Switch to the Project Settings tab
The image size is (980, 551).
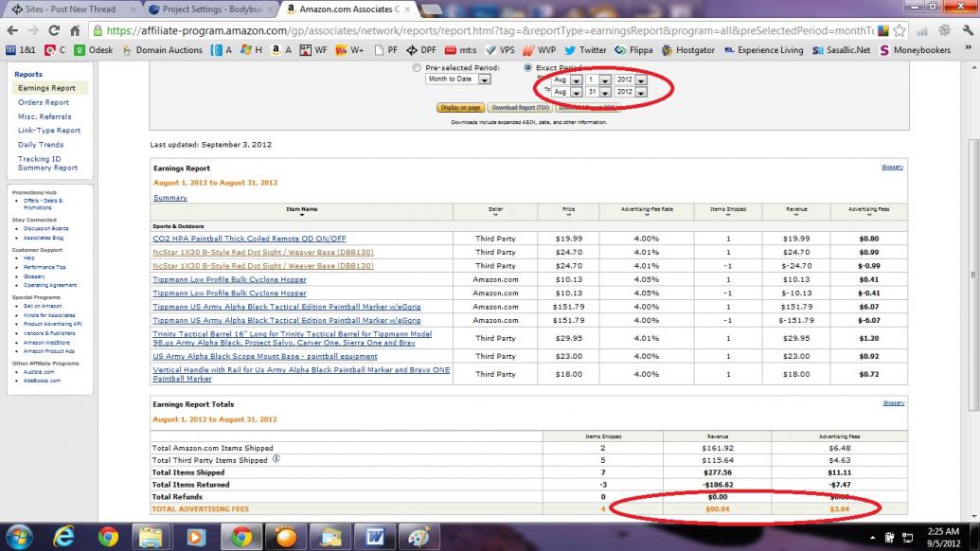coord(211,9)
